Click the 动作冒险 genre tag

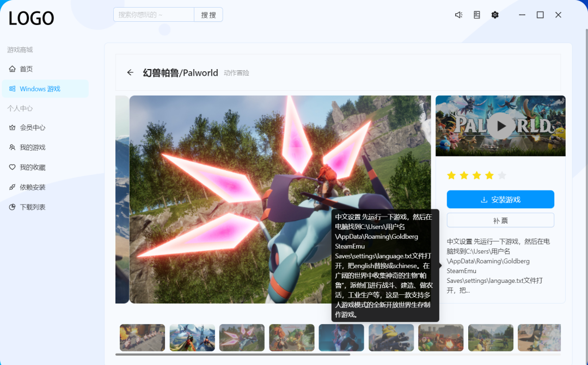pos(236,73)
